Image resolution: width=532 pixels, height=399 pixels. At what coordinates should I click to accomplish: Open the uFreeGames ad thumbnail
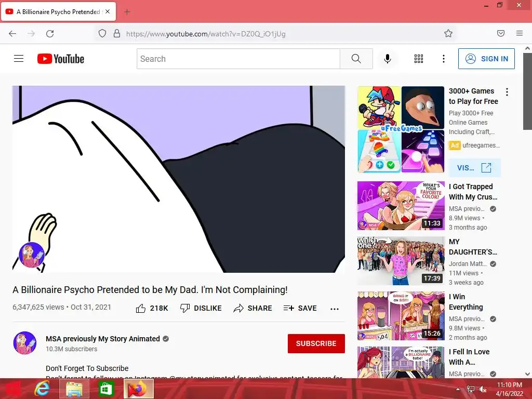401,129
